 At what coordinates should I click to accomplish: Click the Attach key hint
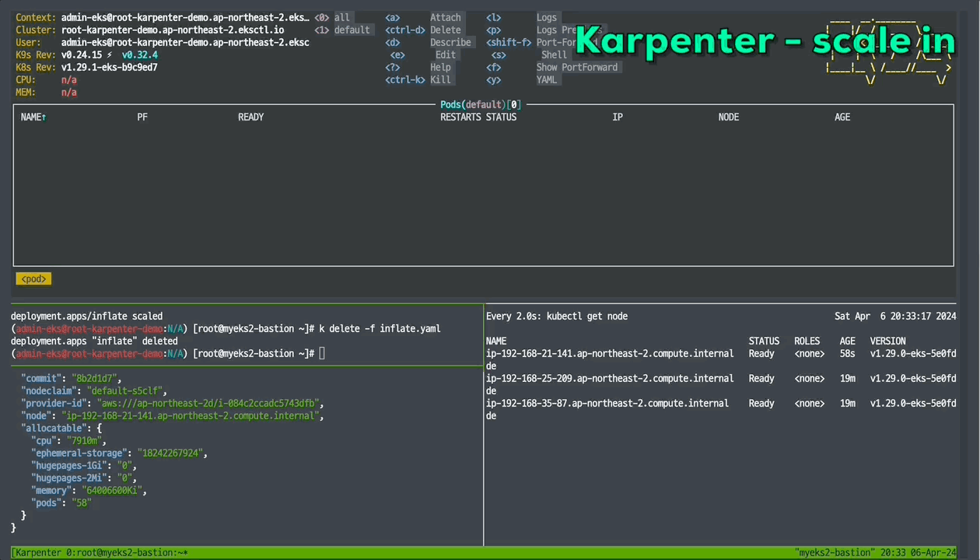pos(446,17)
